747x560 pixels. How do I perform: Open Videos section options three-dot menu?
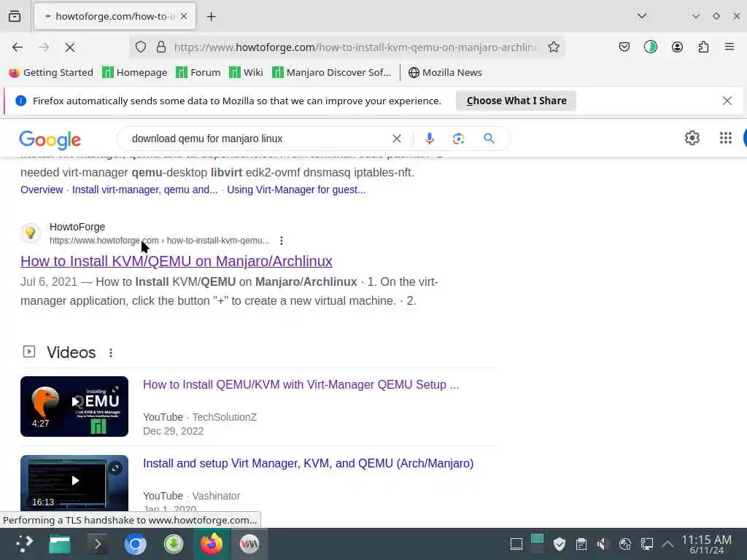111,353
